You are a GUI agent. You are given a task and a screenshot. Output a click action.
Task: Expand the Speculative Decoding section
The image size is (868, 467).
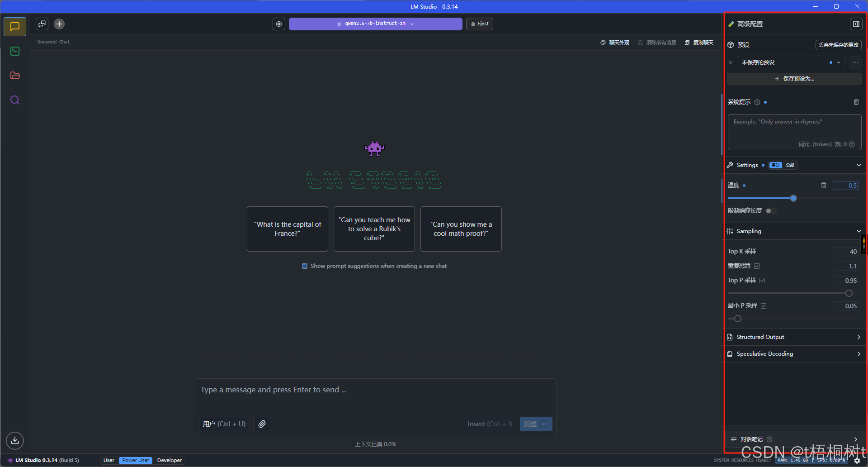pyautogui.click(x=794, y=354)
